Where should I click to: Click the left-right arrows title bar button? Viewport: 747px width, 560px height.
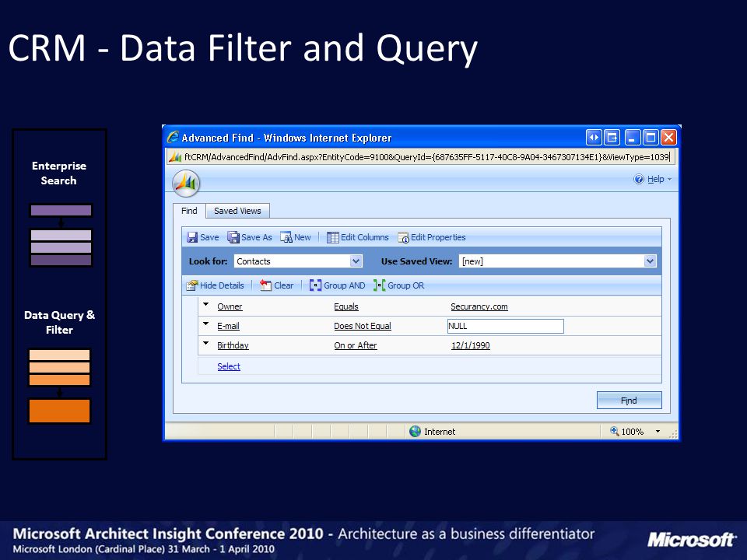(x=594, y=138)
